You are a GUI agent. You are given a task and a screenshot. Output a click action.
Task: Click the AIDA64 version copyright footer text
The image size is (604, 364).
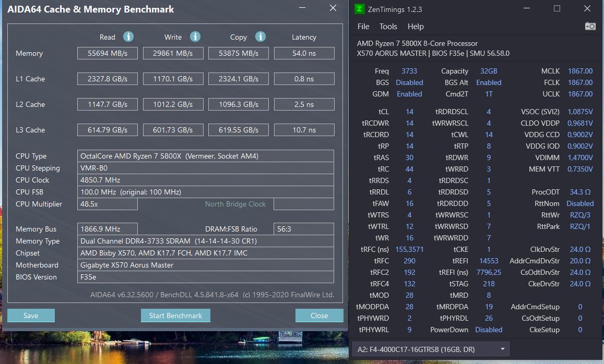coord(212,295)
